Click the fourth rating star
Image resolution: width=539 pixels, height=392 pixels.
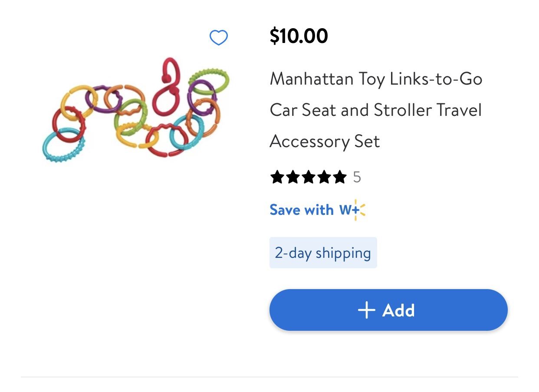(x=324, y=177)
